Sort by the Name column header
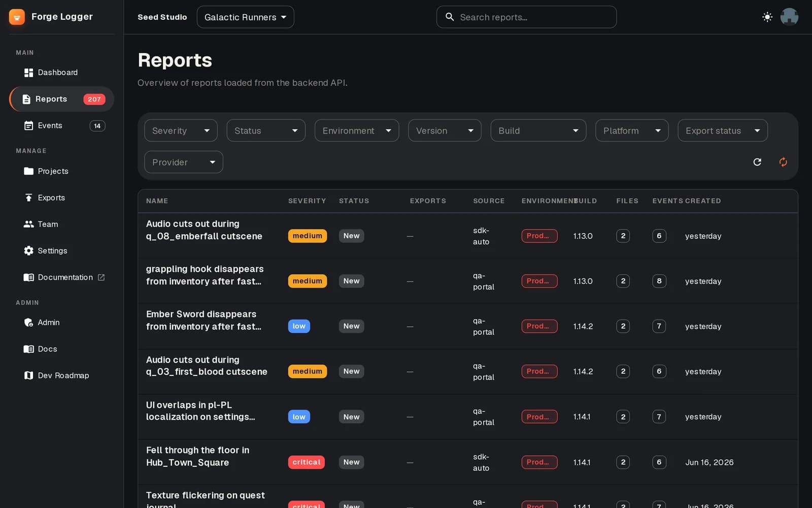The width and height of the screenshot is (812, 508). (x=157, y=201)
